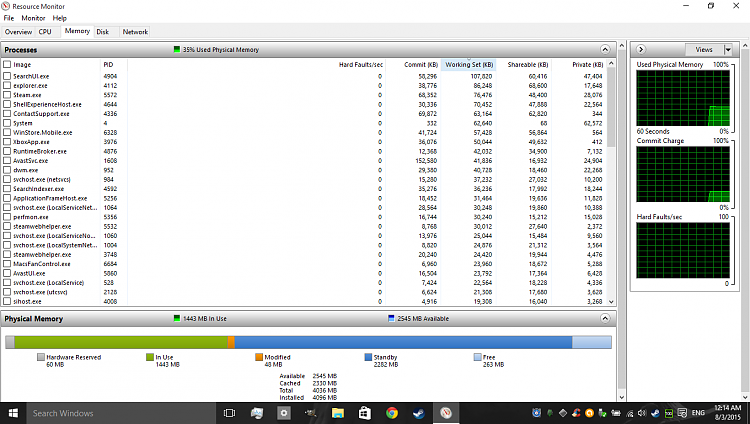Open the Windows Start button
This screenshot has width=750, height=424.
(13, 413)
